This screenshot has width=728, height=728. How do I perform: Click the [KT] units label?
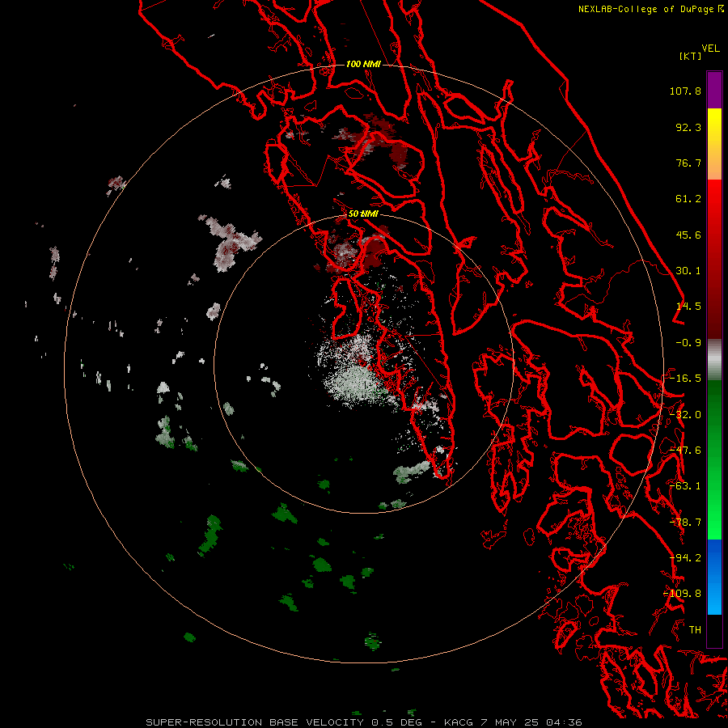pyautogui.click(x=690, y=56)
